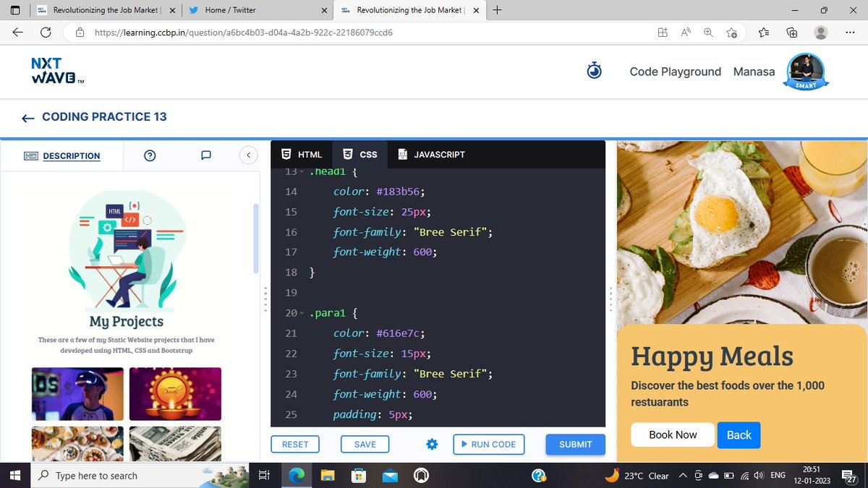
Task: Switch to the CSS editor tab
Action: point(359,154)
